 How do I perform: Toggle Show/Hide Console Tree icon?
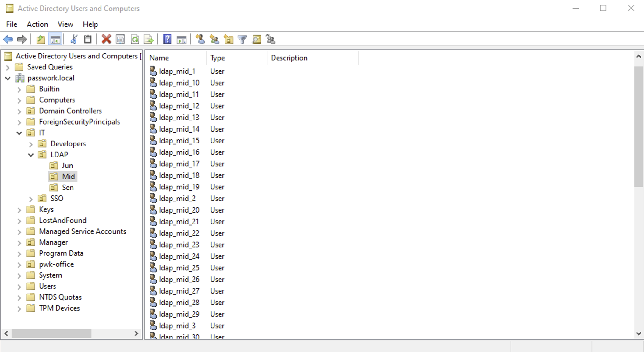pyautogui.click(x=55, y=39)
